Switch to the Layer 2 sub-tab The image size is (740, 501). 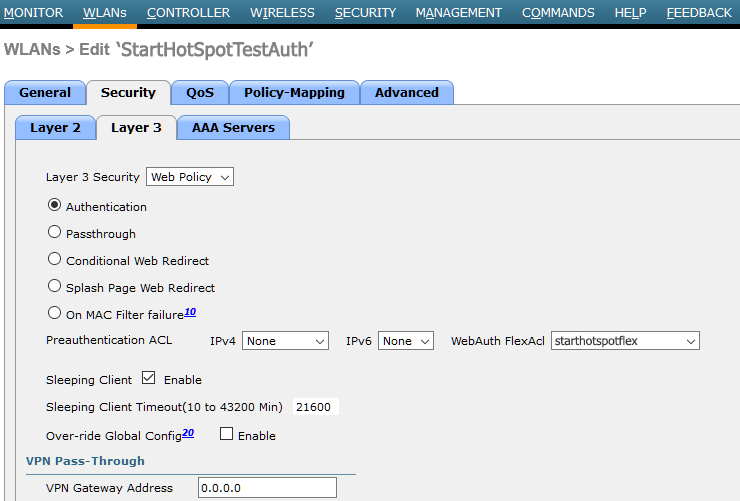(x=55, y=128)
